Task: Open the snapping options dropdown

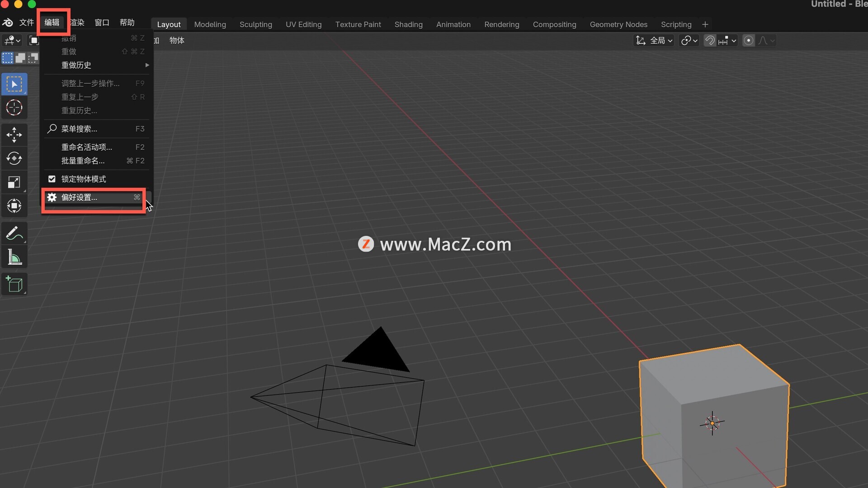Action: pos(727,41)
